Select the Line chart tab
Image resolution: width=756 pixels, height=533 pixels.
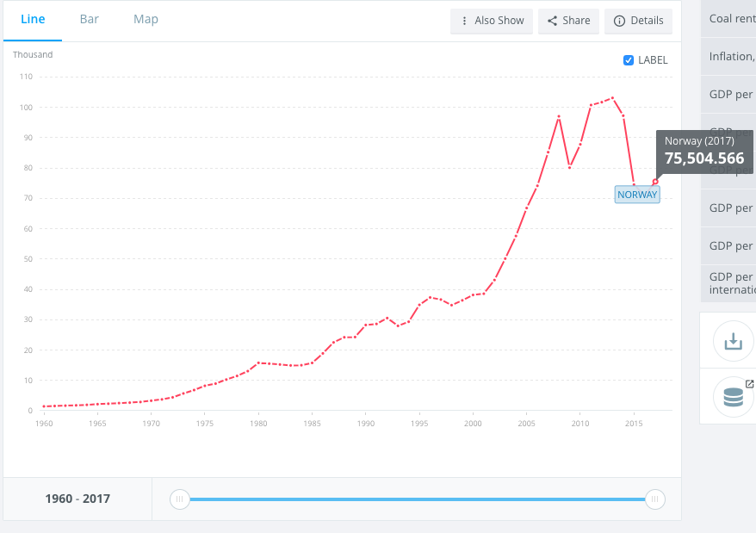[33, 20]
